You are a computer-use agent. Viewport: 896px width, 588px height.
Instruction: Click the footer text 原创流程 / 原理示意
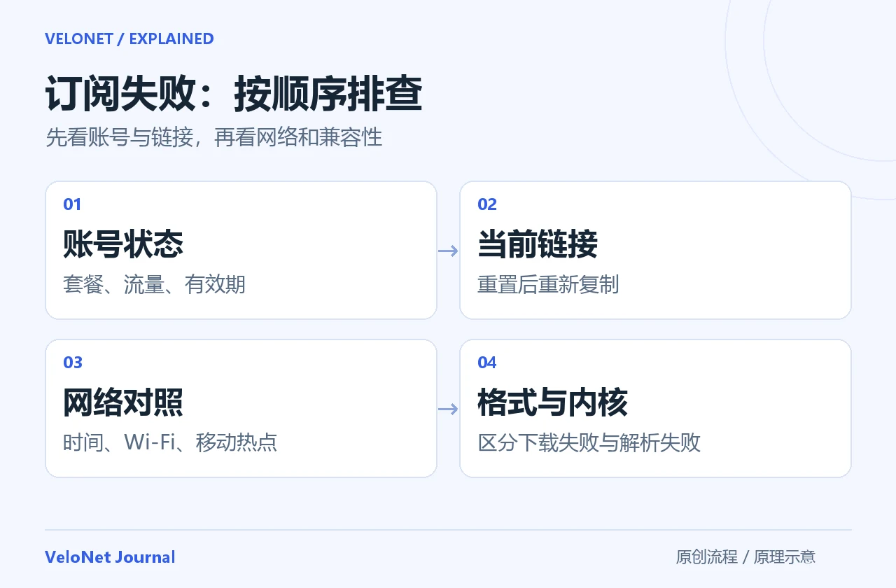coord(745,557)
